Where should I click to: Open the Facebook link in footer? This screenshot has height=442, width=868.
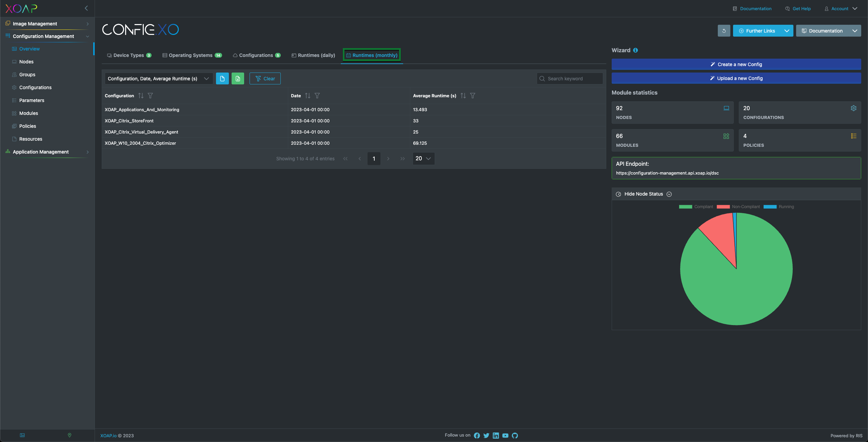click(x=477, y=436)
